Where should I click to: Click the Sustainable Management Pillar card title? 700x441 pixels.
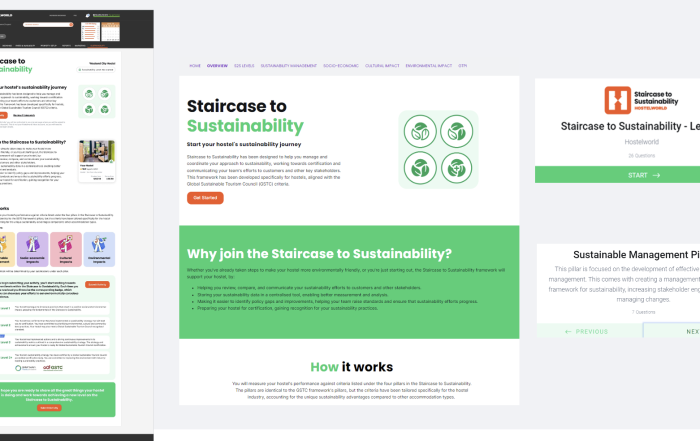[x=637, y=254]
